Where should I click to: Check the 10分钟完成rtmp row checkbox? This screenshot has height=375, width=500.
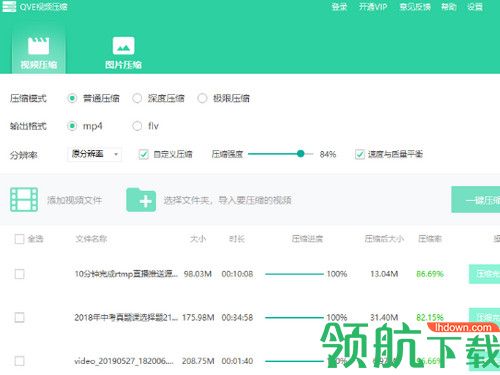pyautogui.click(x=20, y=274)
